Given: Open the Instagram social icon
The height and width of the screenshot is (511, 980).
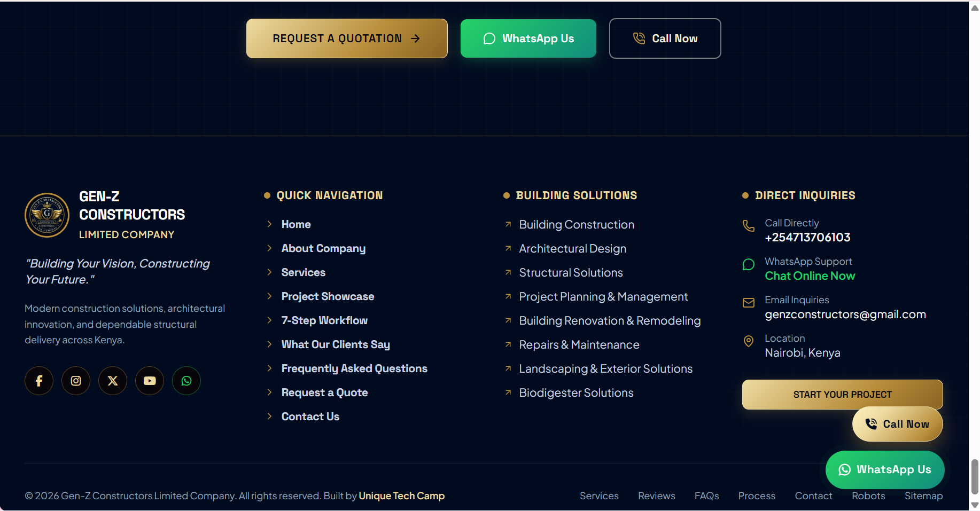Looking at the screenshot, I should (x=76, y=381).
